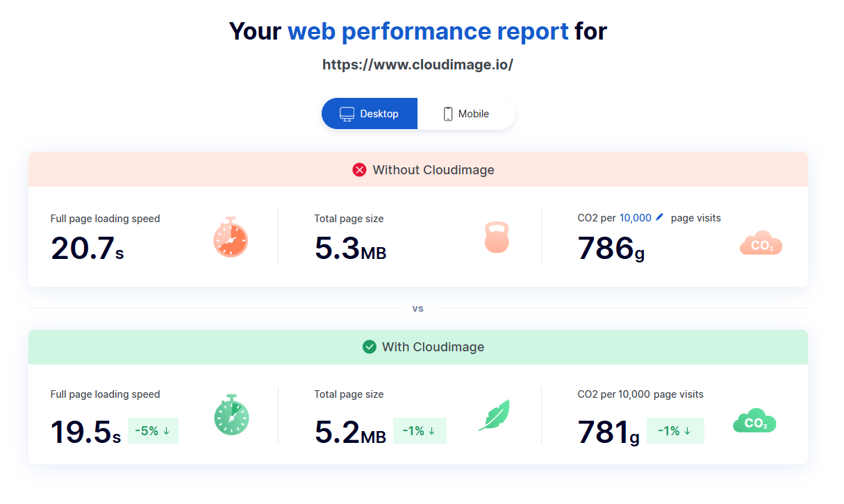Click the -1% CO2 reduction badge
The width and height of the screenshot is (844, 504).
click(675, 430)
